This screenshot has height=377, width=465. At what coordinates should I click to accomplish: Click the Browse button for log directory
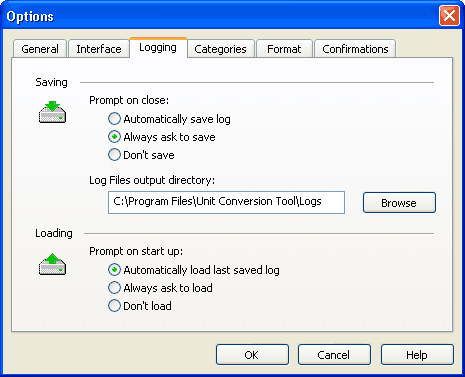tap(399, 203)
